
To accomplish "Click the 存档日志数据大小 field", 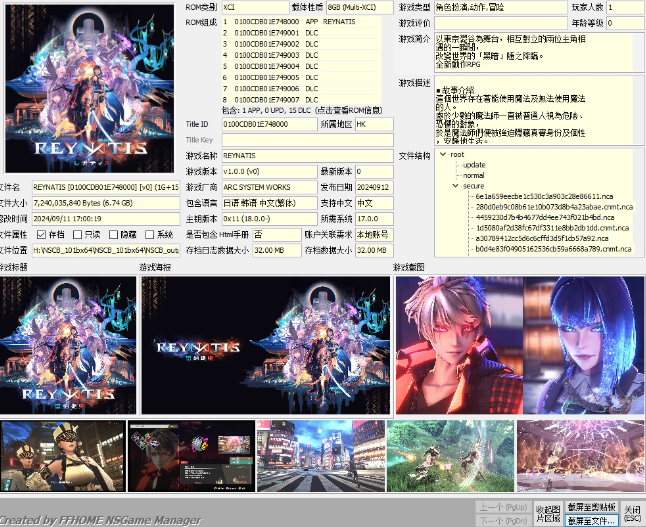I will coord(277,250).
